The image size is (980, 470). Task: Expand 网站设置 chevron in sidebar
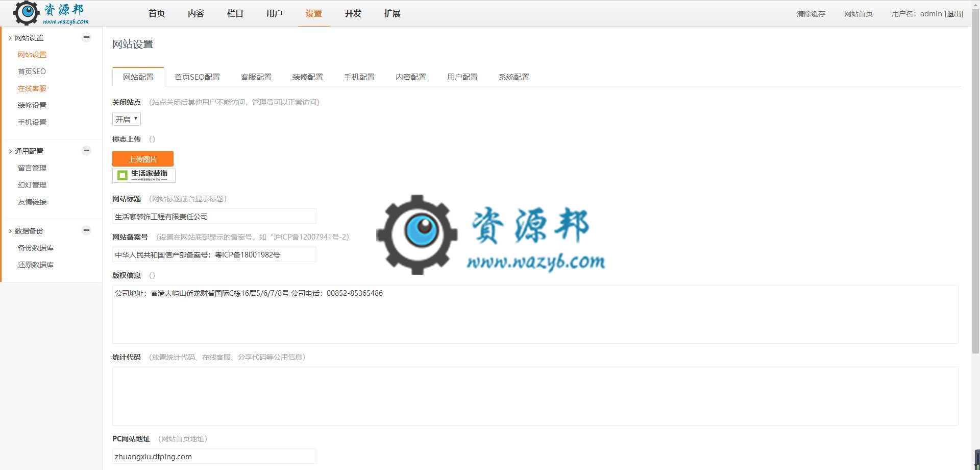tap(10, 38)
